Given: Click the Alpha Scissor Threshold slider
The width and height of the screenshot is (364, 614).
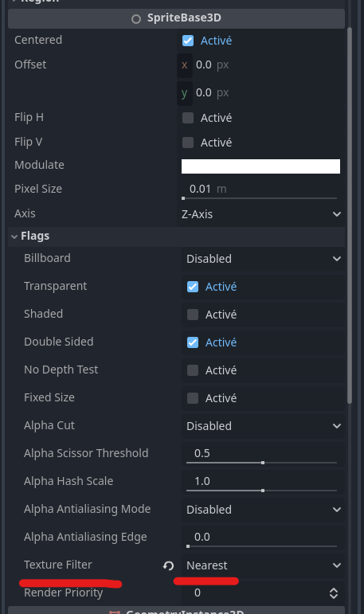Looking at the screenshot, I should tap(261, 463).
